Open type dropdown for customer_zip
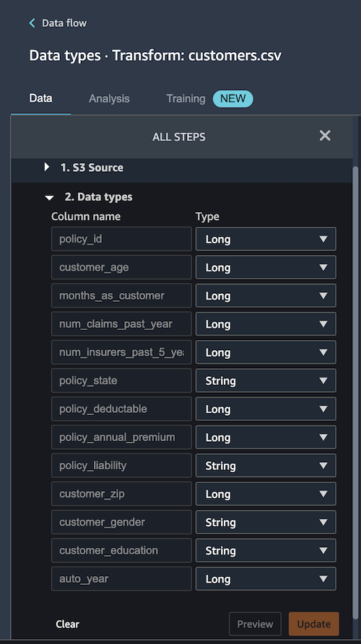The image size is (361, 644). coord(266,494)
